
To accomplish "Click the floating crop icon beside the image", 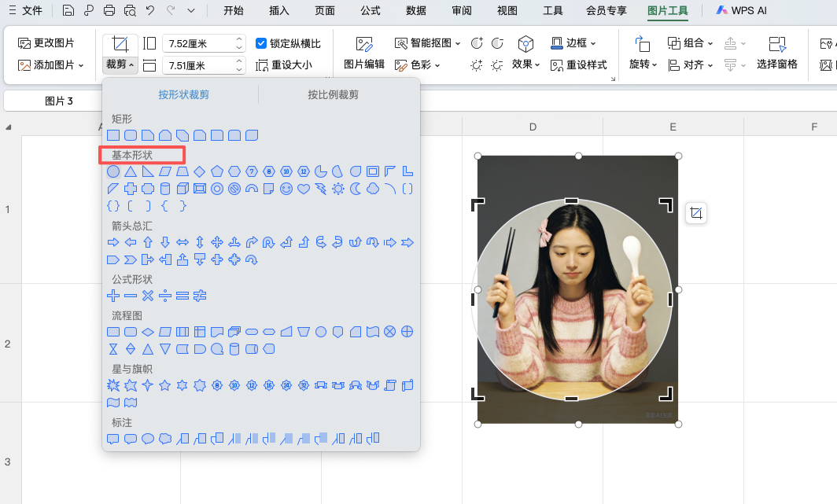I will click(695, 212).
